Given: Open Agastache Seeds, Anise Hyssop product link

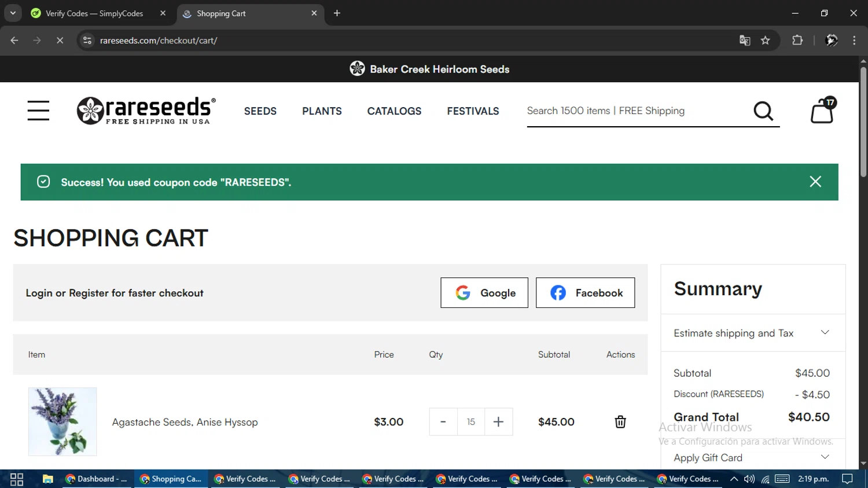Looking at the screenshot, I should (185, 422).
